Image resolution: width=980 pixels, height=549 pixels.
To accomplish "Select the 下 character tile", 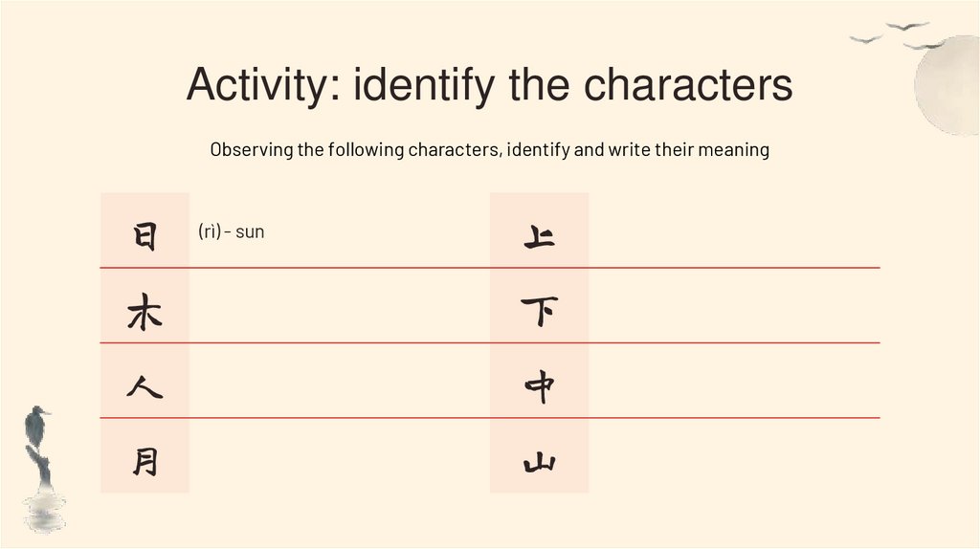I will pyautogui.click(x=539, y=313).
